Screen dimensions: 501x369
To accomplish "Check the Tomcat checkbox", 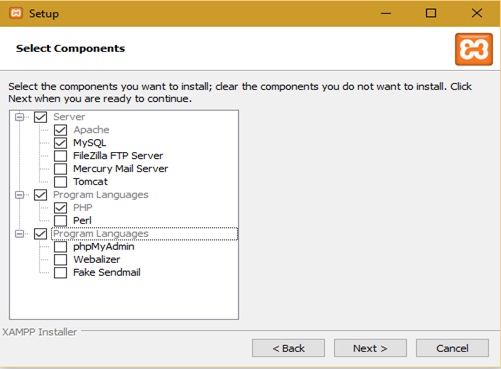I will pyautogui.click(x=60, y=182).
